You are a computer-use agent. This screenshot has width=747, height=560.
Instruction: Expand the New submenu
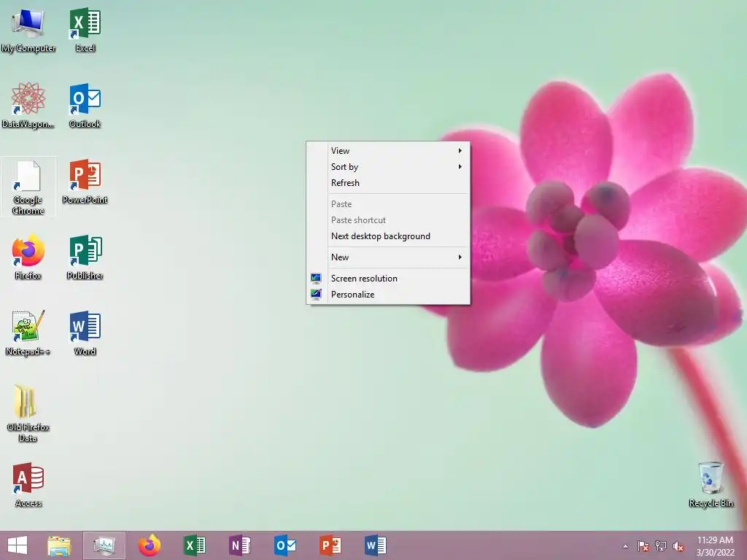[388, 257]
